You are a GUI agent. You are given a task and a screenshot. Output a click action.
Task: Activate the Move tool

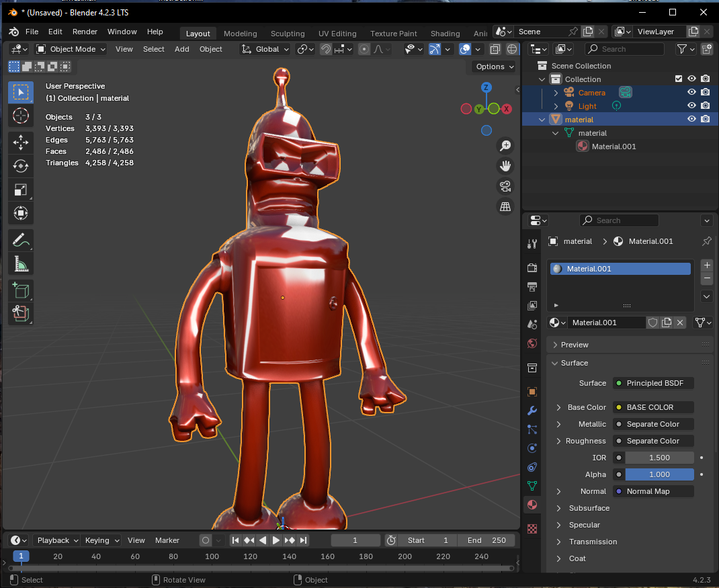click(x=21, y=142)
